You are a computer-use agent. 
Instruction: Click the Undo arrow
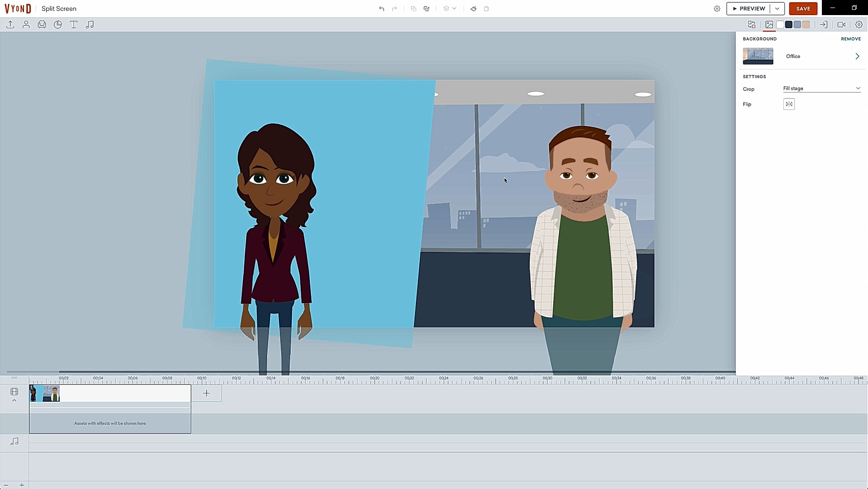pyautogui.click(x=381, y=8)
